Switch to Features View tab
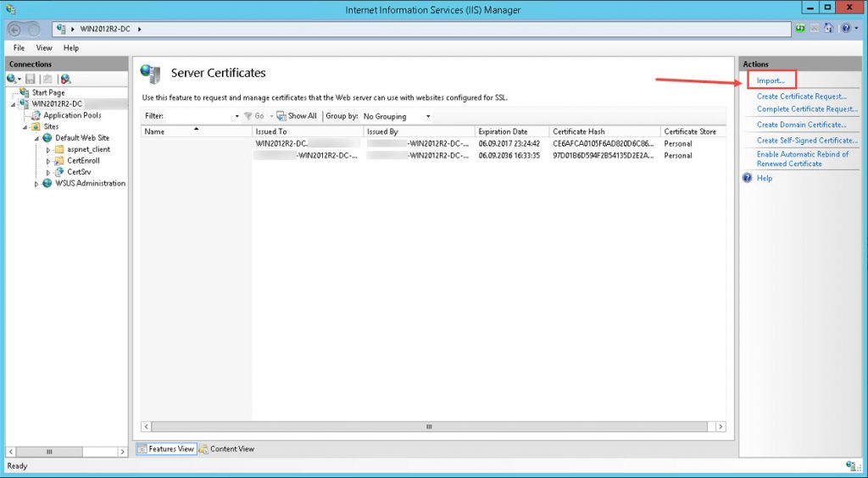The height and width of the screenshot is (478, 868). pyautogui.click(x=166, y=448)
